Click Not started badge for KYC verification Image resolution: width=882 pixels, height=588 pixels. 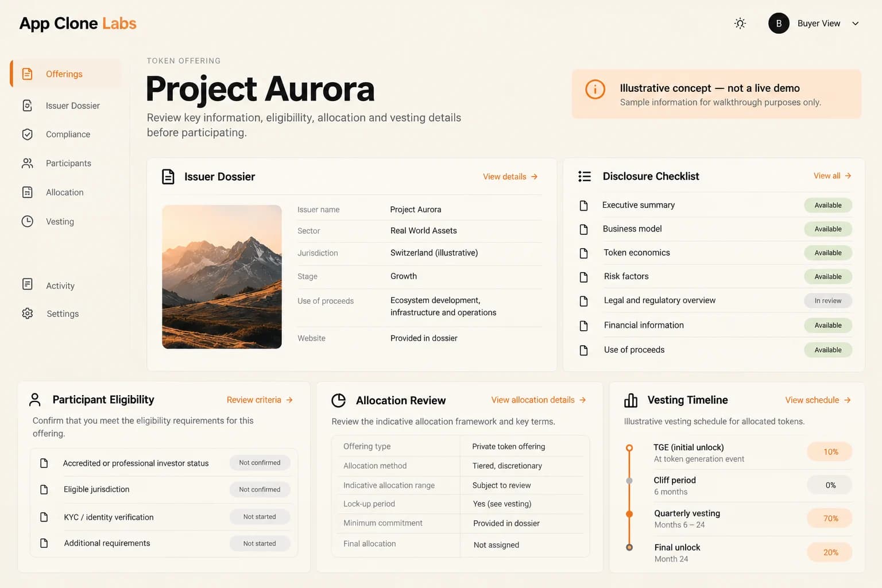click(260, 517)
